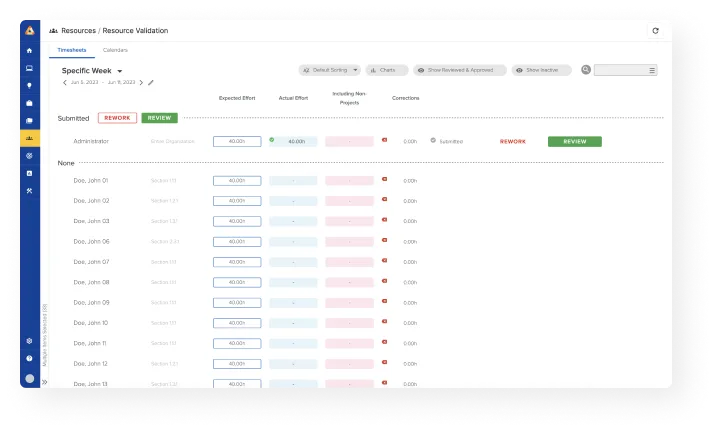Select the row Doe, John 08

coord(91,283)
